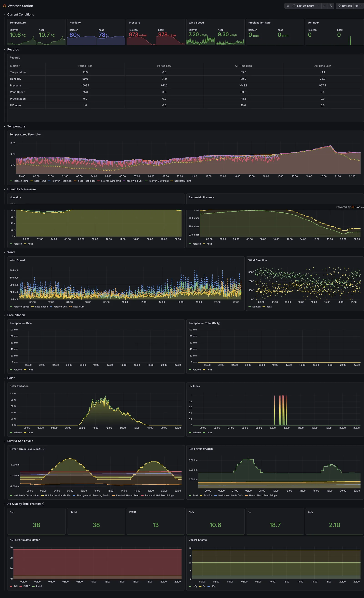This screenshot has height=598, width=364.
Task: Click the NO₂ legend color swatch in Gas Pollutants
Action: pyautogui.click(x=190, y=586)
